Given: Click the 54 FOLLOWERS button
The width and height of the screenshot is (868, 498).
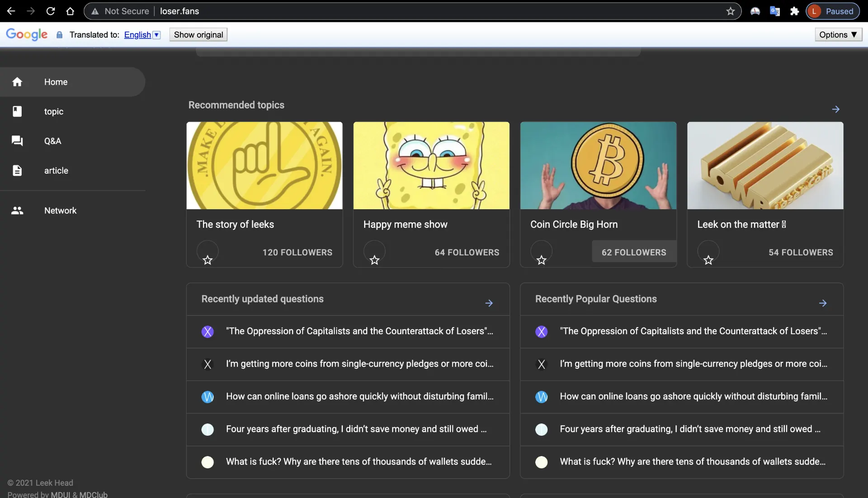Looking at the screenshot, I should (x=801, y=252).
